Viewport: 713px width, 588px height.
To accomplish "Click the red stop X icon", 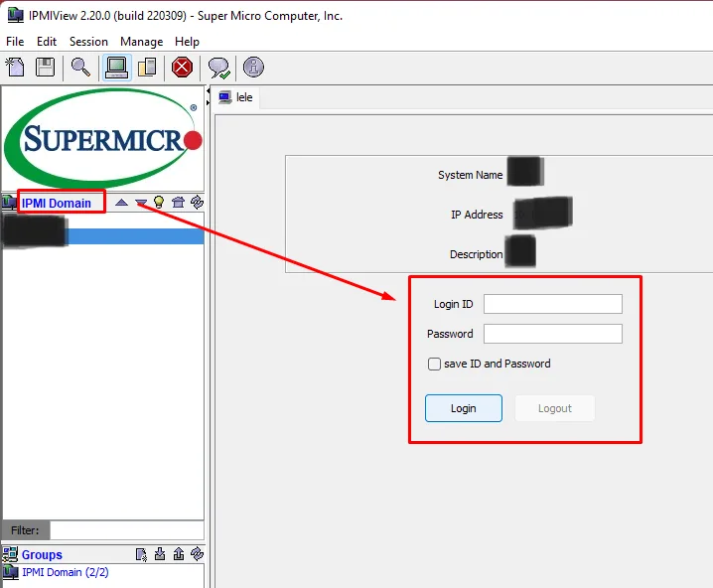I will pyautogui.click(x=182, y=68).
